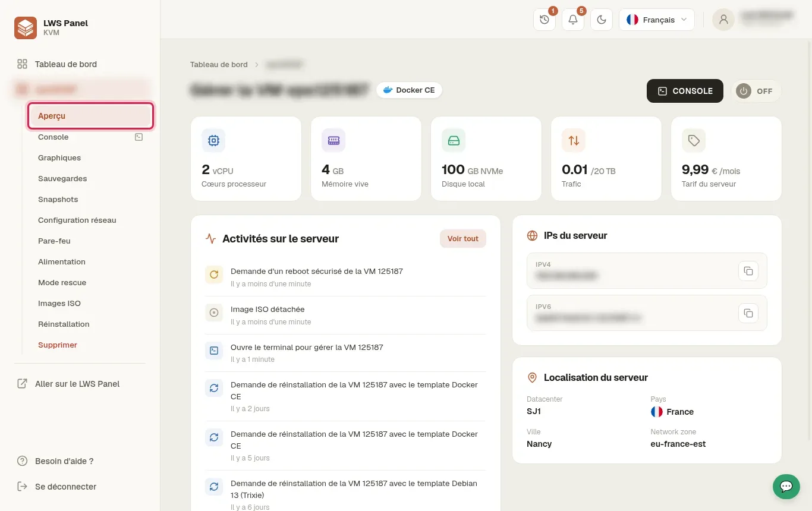Open the Français language dropdown
This screenshot has width=812, height=511.
pyautogui.click(x=657, y=20)
